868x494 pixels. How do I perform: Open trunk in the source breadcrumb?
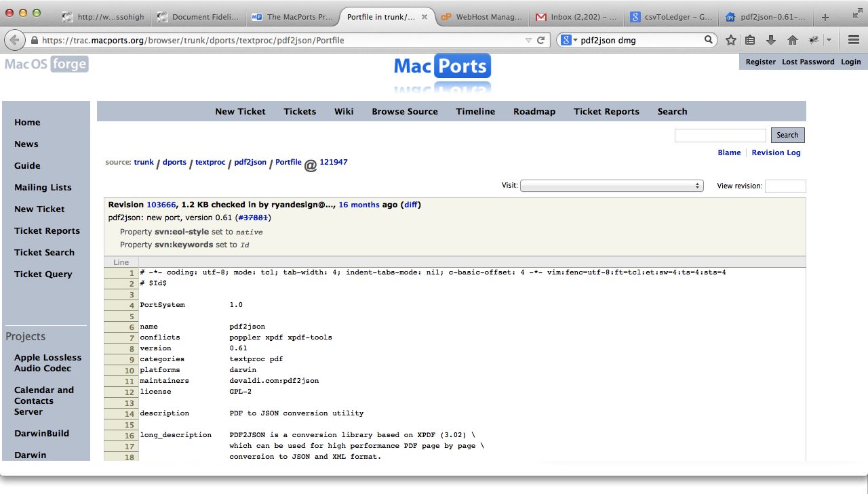coord(144,162)
